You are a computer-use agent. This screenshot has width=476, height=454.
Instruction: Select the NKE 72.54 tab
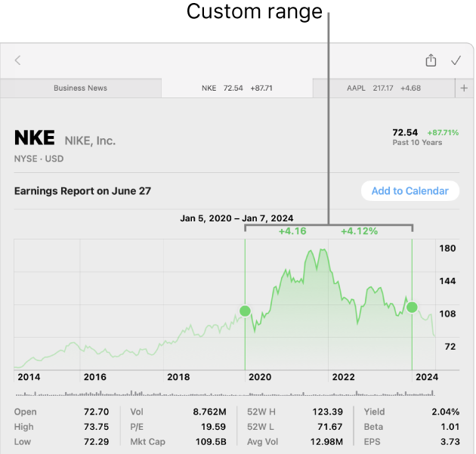click(x=237, y=88)
